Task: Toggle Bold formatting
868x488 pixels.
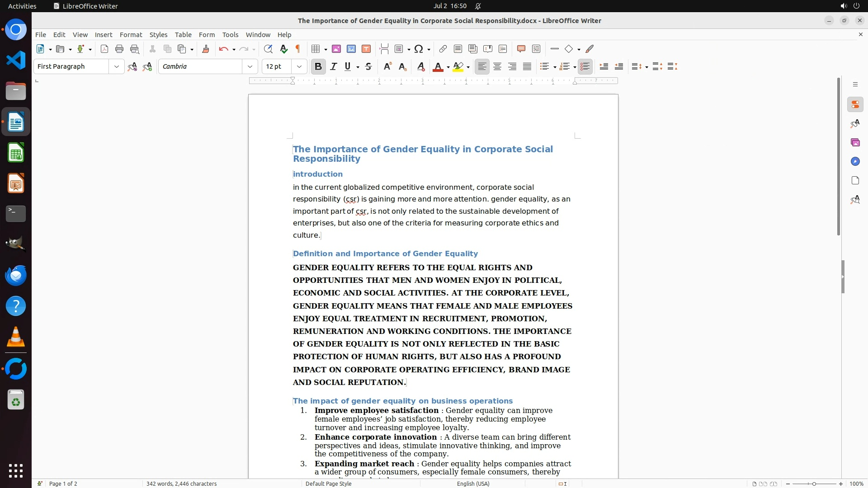Action: pyautogui.click(x=318, y=66)
